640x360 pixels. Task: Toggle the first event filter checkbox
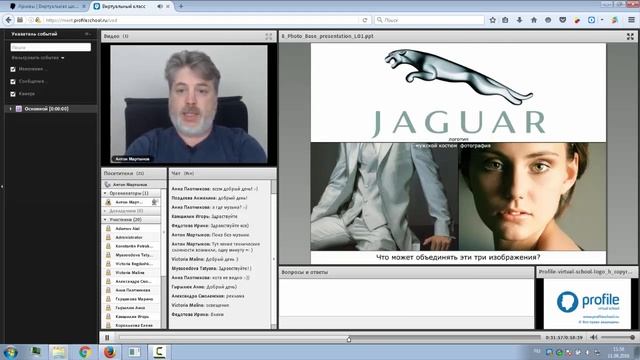(13, 69)
